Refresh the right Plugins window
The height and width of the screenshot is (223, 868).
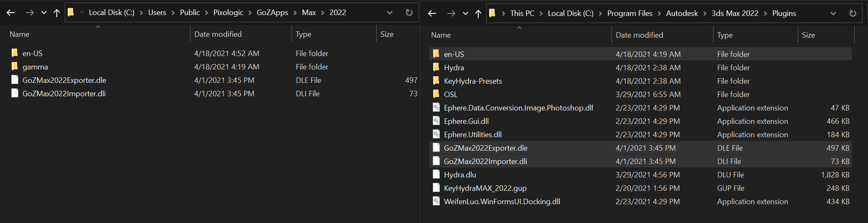(x=853, y=13)
